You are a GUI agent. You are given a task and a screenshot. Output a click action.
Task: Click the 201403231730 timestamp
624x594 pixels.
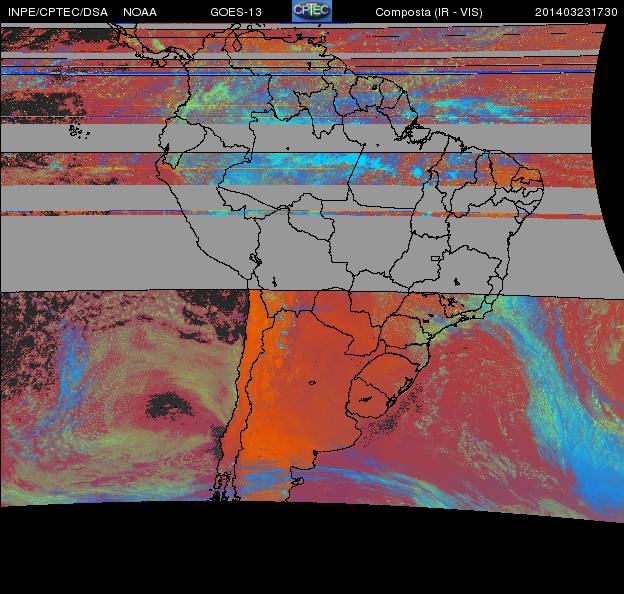click(x=576, y=12)
